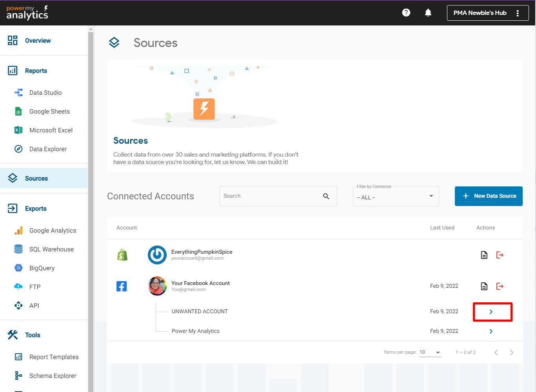Click the Reports chart icon
Screen dimensions: 536x392
click(13, 70)
